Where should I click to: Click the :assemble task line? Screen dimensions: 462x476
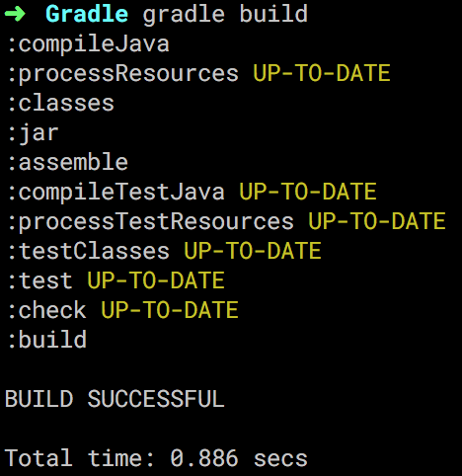tap(68, 162)
